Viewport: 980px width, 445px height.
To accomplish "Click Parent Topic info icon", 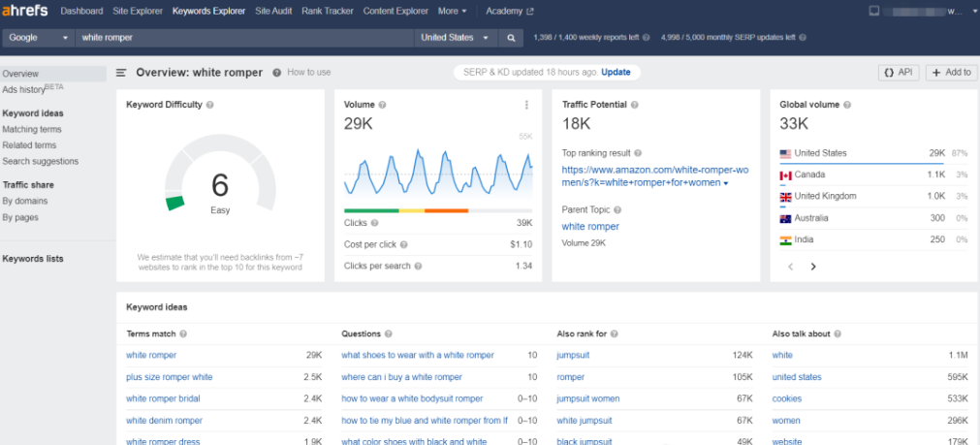I will click(616, 210).
